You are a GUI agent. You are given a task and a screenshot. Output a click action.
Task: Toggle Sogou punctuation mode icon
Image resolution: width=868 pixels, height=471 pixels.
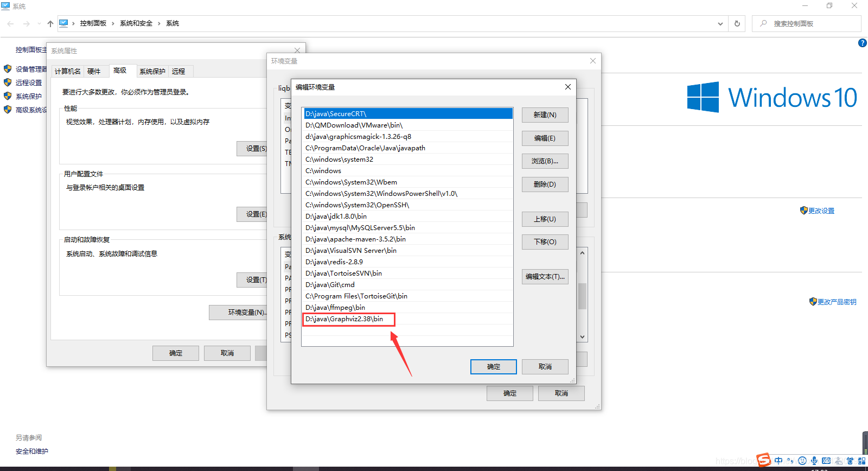[790, 461]
